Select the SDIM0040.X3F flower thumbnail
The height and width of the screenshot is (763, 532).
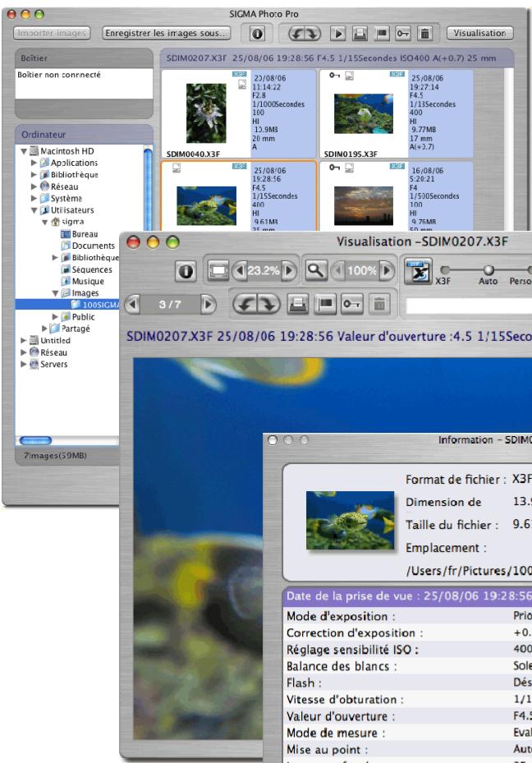click(x=206, y=113)
